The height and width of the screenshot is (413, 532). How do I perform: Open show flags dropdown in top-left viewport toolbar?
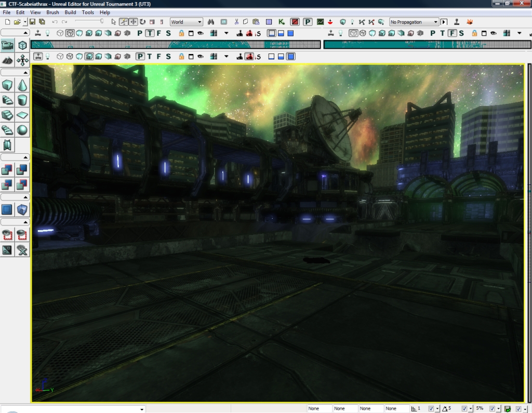click(x=227, y=33)
